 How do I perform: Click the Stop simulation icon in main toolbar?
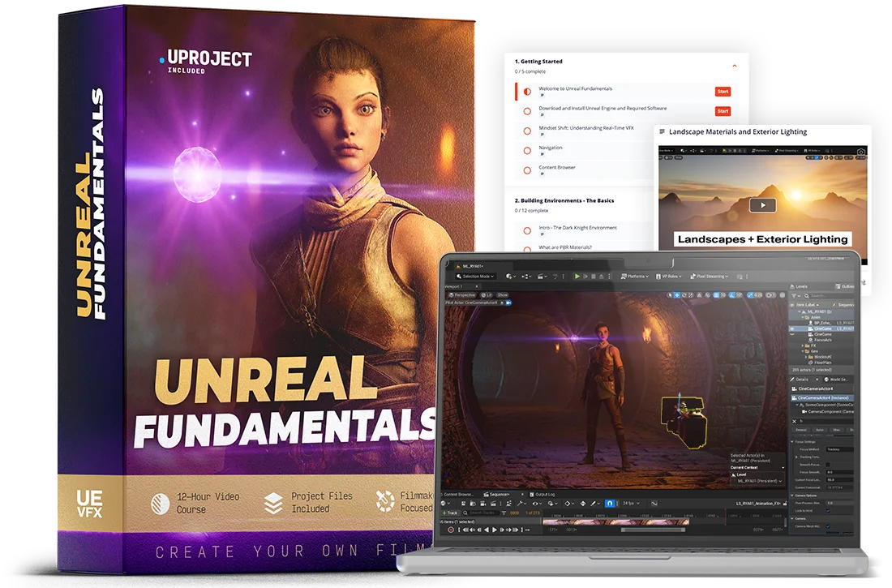594,277
